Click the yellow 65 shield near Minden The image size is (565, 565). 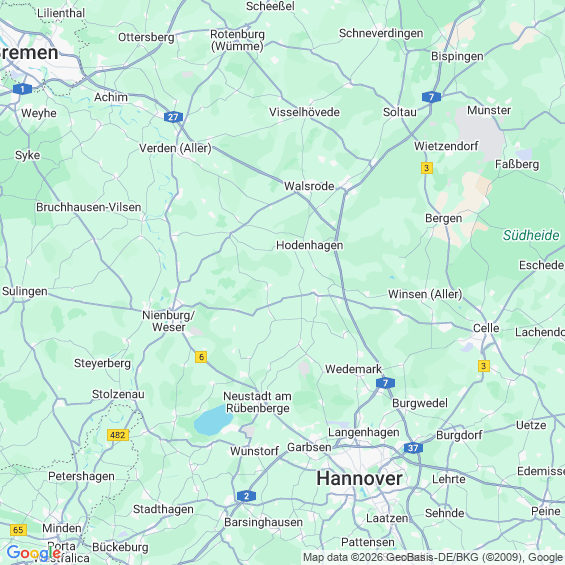tap(18, 530)
